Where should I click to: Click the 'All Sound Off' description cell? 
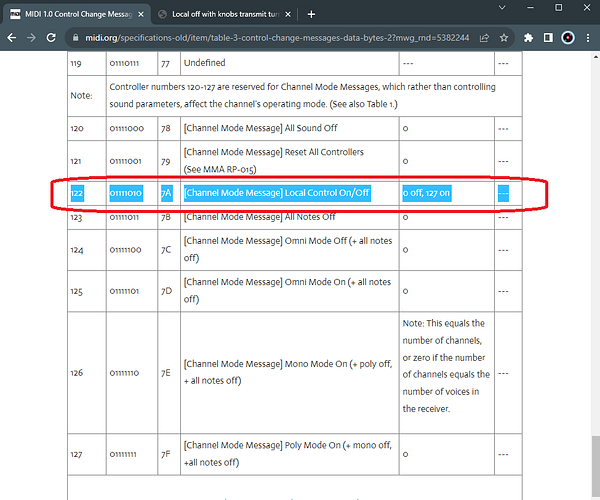(290, 128)
